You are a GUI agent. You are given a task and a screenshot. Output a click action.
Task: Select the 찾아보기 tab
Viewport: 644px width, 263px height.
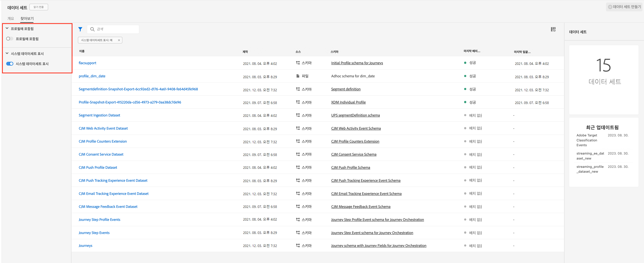pos(27,18)
